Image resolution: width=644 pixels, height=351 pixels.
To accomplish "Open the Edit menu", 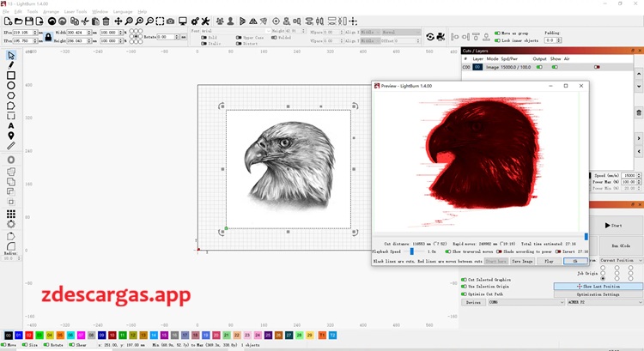I will tap(18, 11).
